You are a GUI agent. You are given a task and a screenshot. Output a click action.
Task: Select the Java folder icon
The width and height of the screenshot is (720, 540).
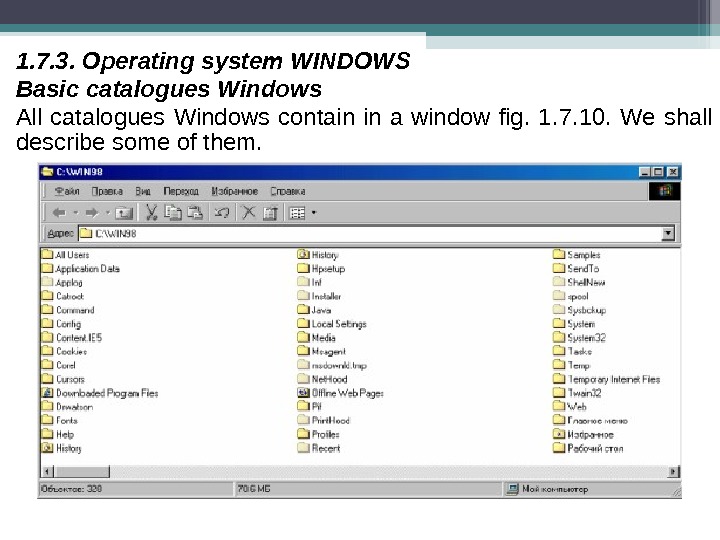pos(304,310)
